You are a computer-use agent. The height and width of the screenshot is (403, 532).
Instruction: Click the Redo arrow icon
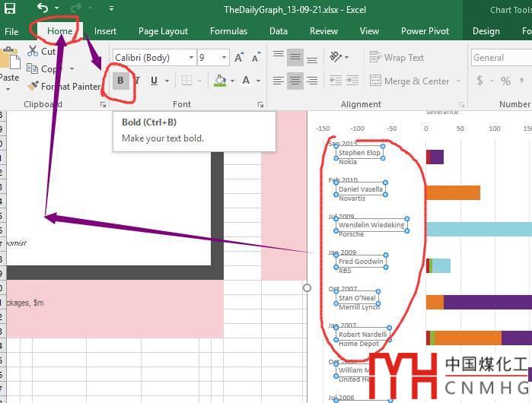click(76, 8)
